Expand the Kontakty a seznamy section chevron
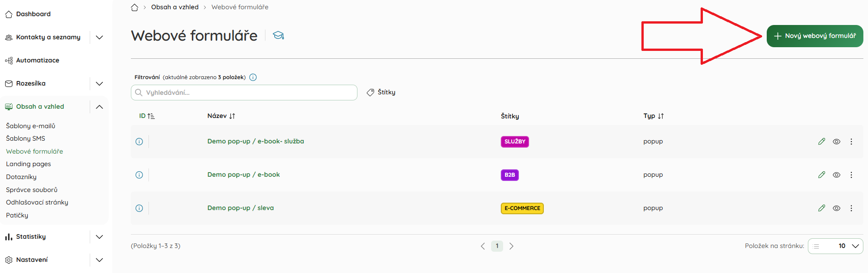Viewport: 868px width, 273px height. (99, 37)
